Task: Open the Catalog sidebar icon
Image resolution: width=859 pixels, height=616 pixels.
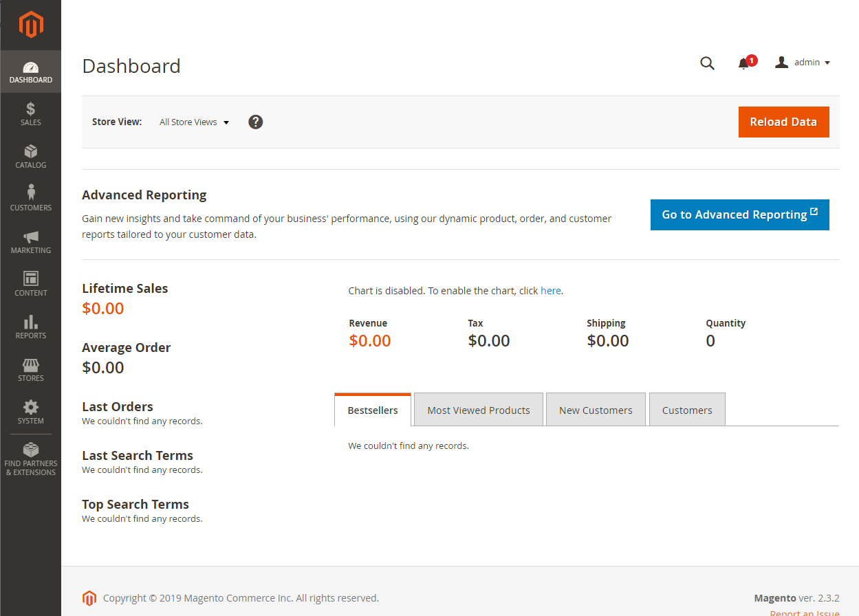Action: (30, 156)
